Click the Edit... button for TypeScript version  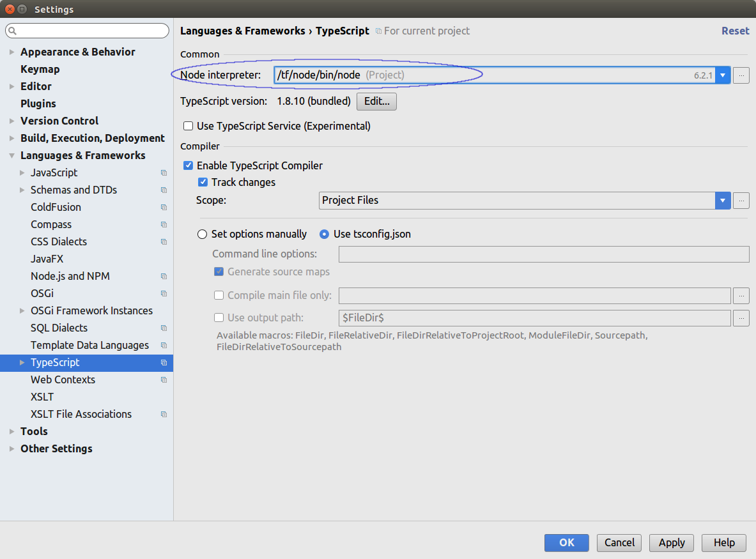tap(376, 102)
